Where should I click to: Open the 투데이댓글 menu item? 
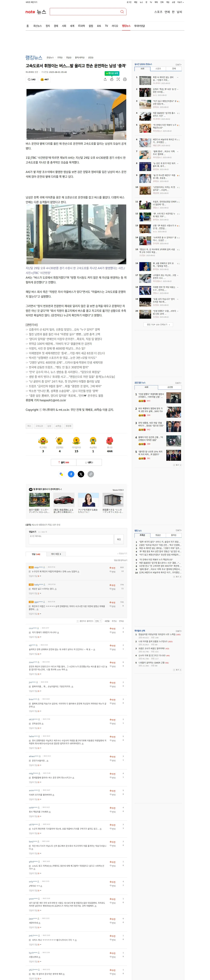(140, 26)
